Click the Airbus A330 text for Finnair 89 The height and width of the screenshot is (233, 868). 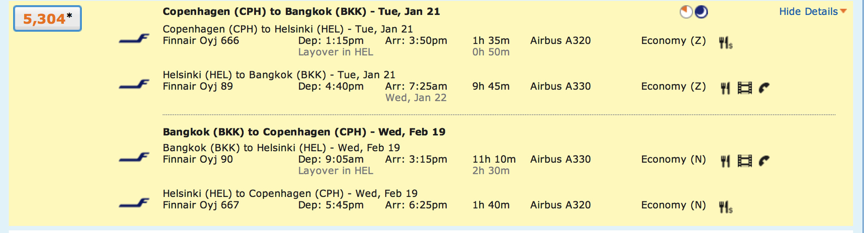560,86
